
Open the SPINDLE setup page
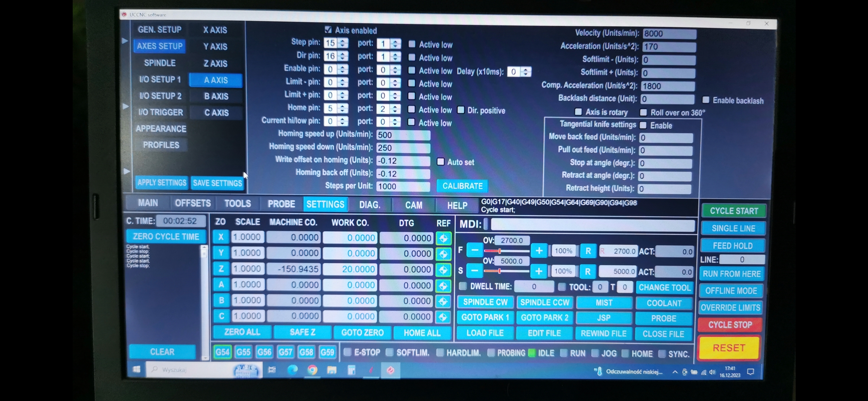(x=160, y=63)
